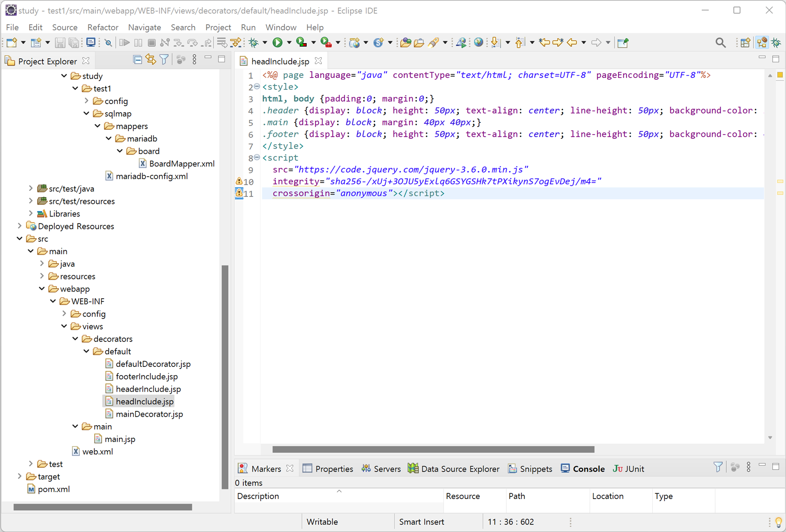
Task: Open the File menu
Action: click(x=12, y=27)
